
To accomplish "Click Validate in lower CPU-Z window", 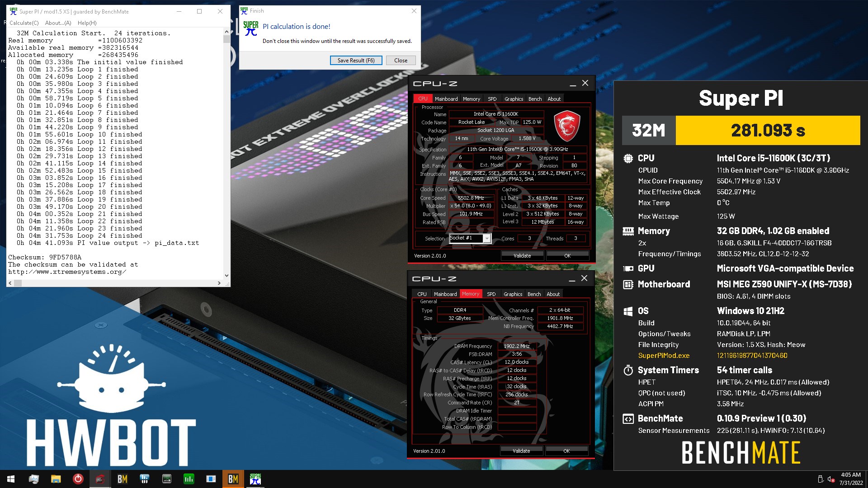I will coord(521,451).
